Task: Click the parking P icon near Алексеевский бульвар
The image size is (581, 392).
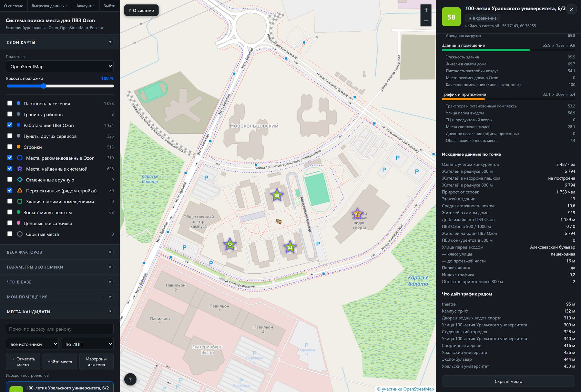Action: (x=318, y=244)
